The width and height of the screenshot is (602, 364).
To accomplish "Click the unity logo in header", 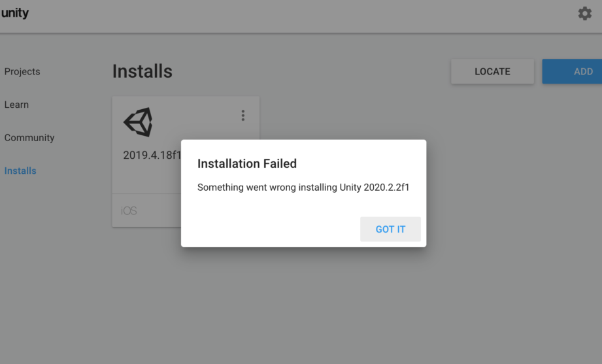I will pos(14,12).
